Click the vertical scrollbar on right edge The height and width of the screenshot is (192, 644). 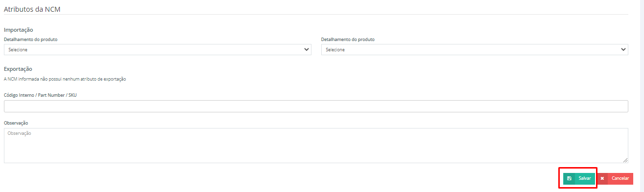point(642,96)
